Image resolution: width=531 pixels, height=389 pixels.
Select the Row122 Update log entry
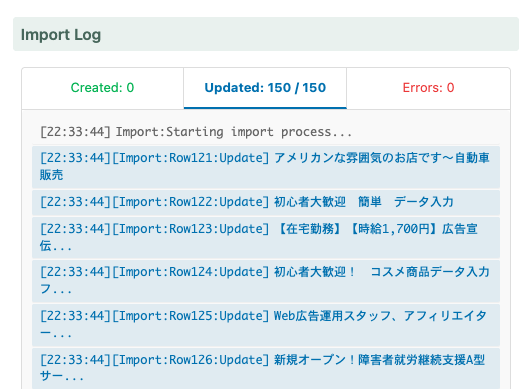[x=266, y=202]
